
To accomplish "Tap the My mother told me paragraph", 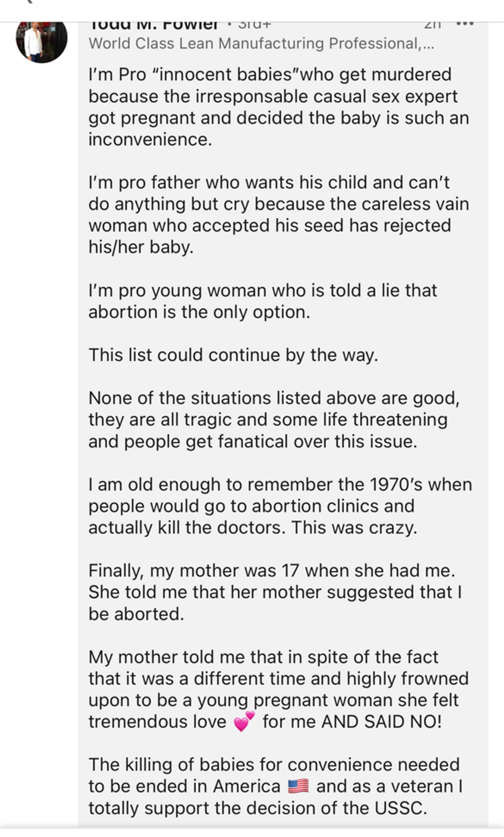I will (x=278, y=689).
